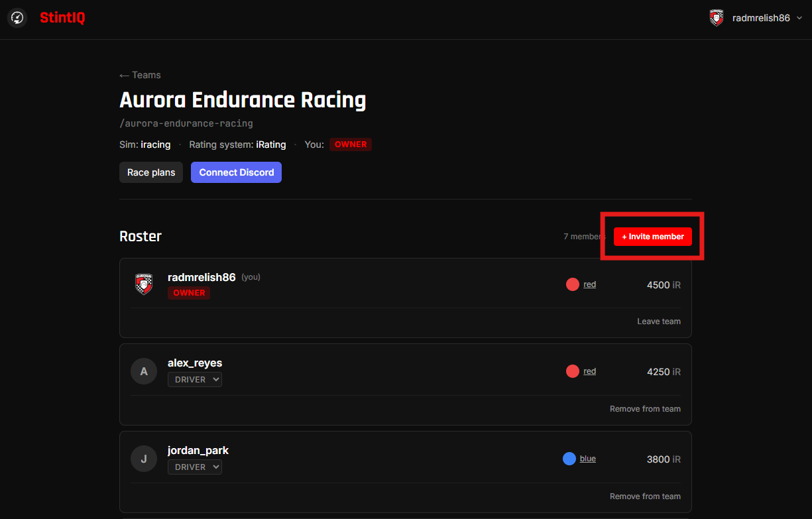This screenshot has height=519, width=812.
Task: Click the radmrelish86 roster name
Action: tap(202, 277)
